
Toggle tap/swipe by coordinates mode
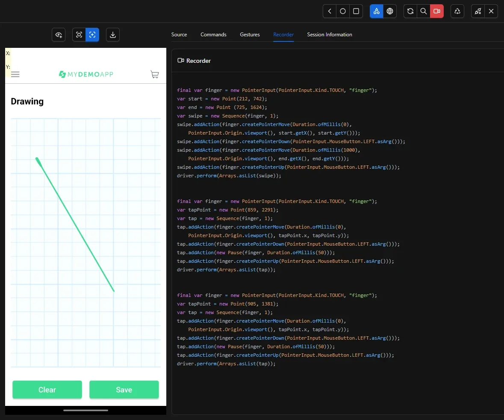(x=92, y=35)
